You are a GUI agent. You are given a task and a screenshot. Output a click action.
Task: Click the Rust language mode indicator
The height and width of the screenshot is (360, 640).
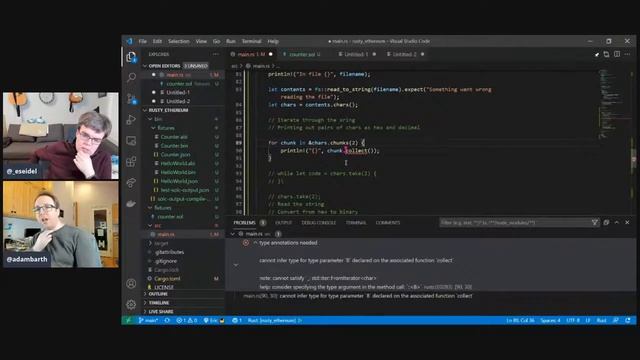(601, 320)
